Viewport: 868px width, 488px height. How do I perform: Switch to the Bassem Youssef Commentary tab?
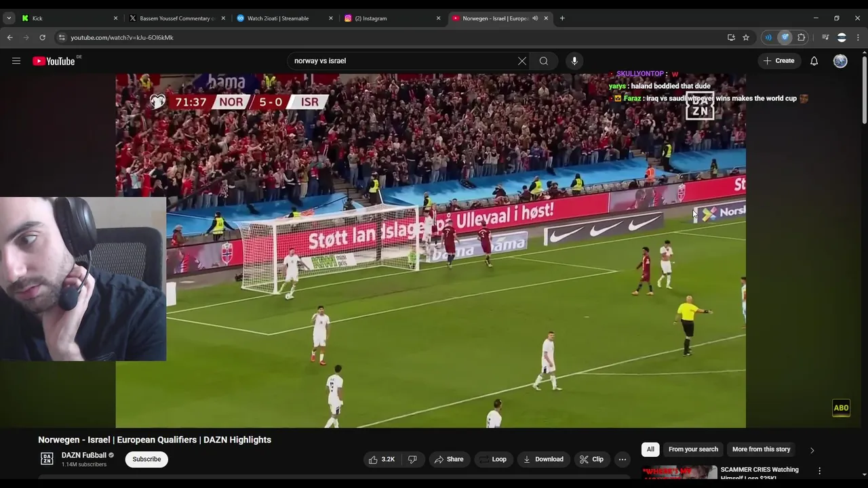coord(178,18)
